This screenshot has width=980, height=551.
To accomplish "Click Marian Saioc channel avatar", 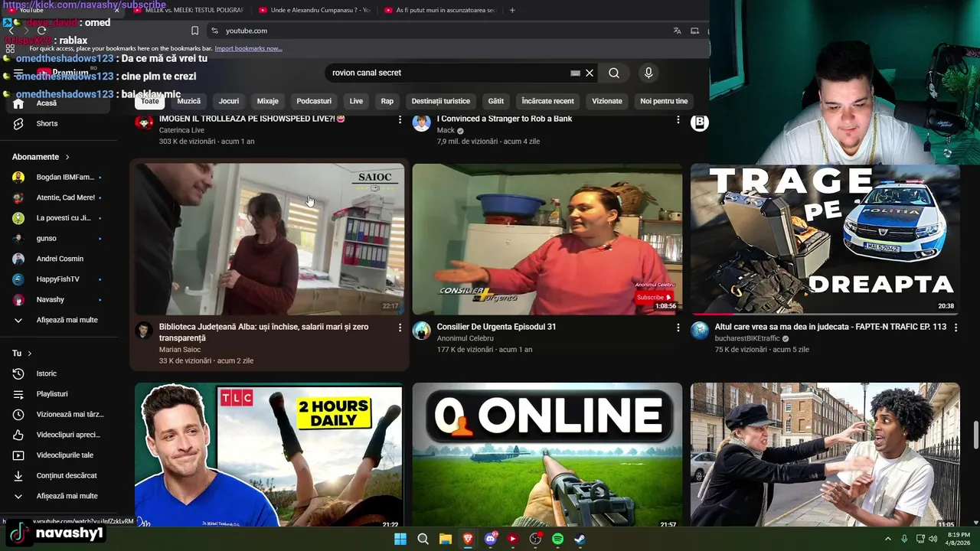I will tap(144, 331).
